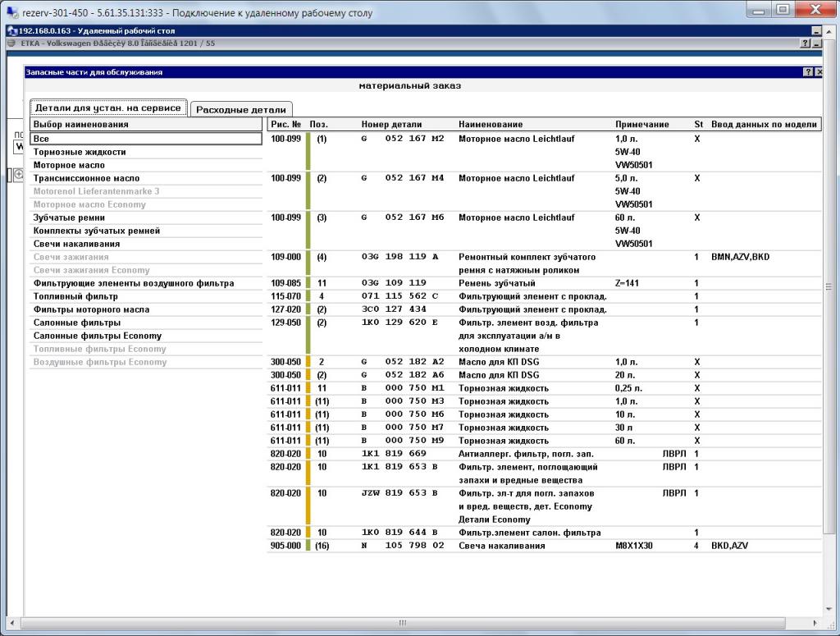Click the 'Наименование' column header
The width and height of the screenshot is (840, 636).
491,124
